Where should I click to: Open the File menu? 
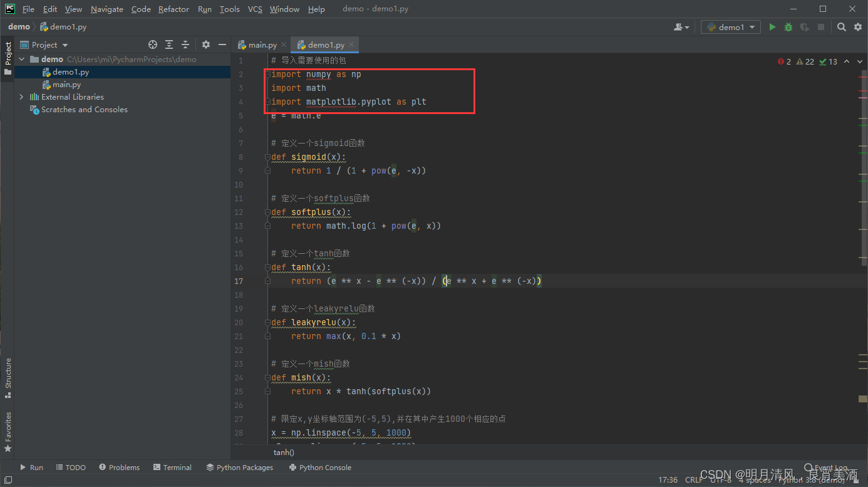28,9
